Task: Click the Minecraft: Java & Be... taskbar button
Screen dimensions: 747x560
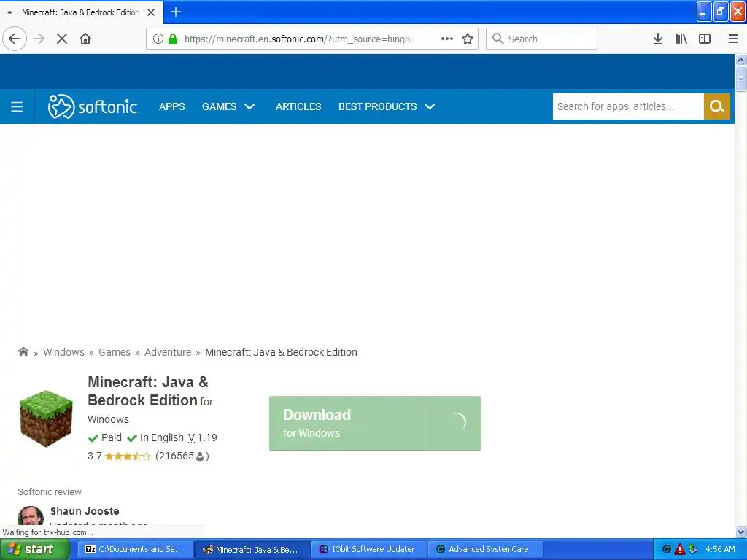Action: pos(252,549)
